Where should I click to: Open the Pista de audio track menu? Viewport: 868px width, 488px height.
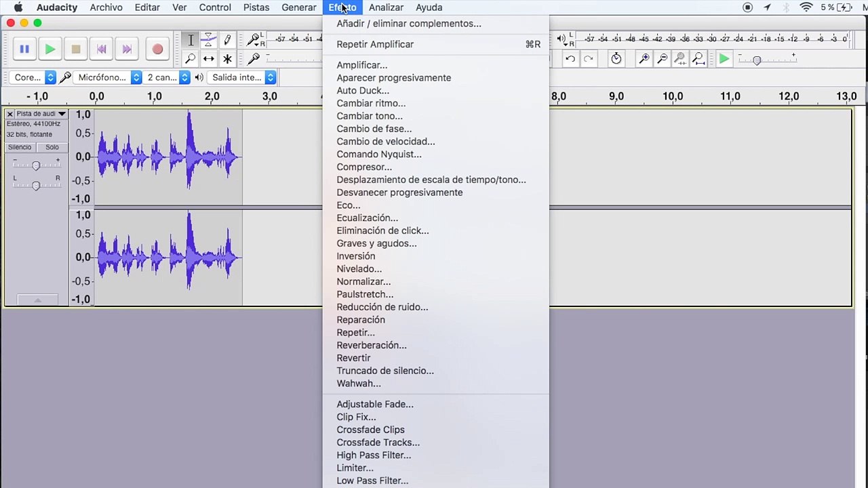pyautogui.click(x=41, y=114)
